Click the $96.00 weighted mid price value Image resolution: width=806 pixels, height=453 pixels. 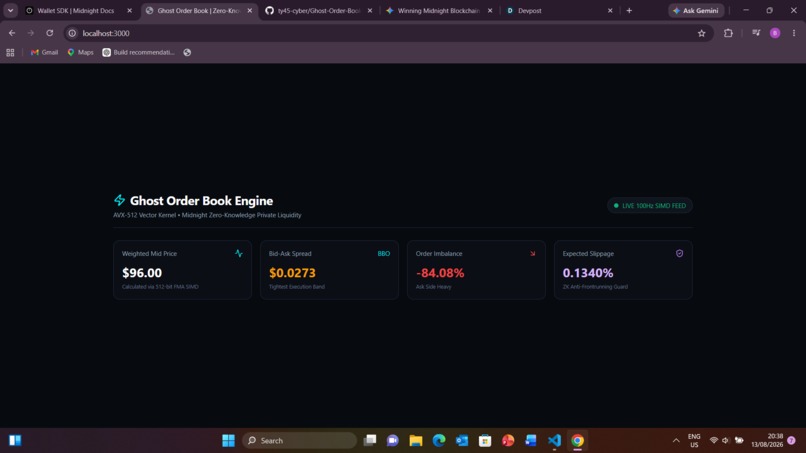142,273
